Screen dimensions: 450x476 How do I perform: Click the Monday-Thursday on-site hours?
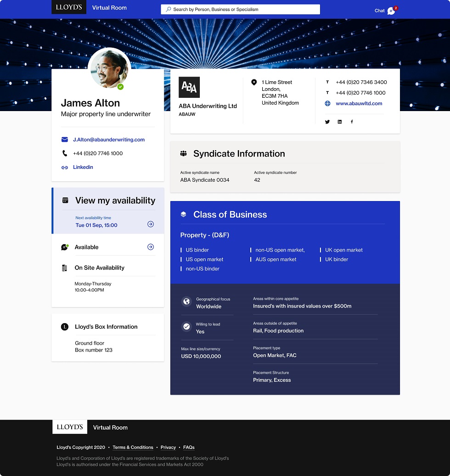click(x=93, y=287)
